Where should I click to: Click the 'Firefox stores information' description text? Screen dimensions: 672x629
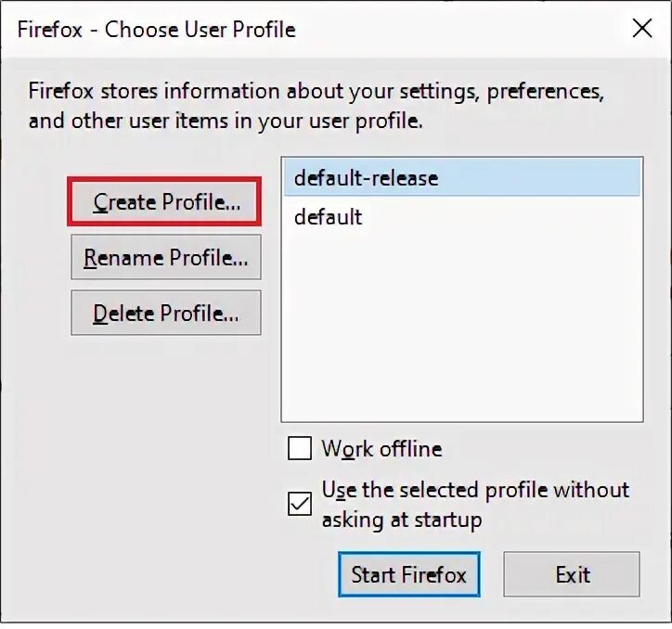316,92
